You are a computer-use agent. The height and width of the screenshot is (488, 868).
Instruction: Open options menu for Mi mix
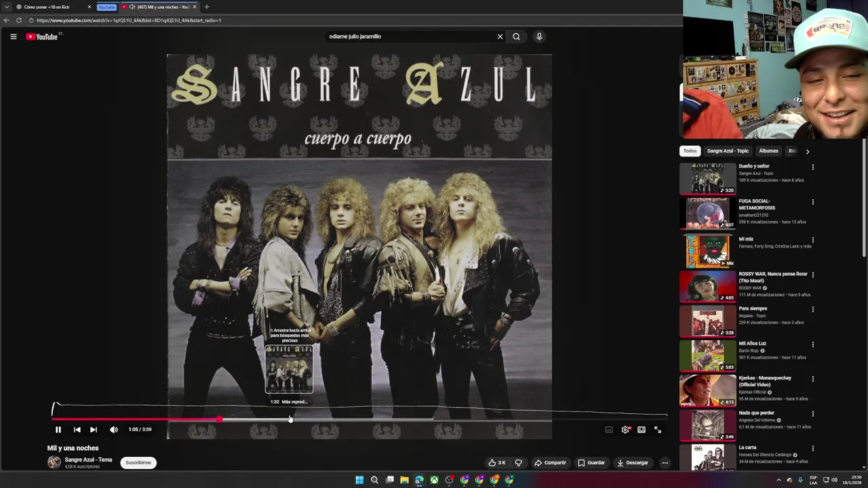(x=812, y=240)
